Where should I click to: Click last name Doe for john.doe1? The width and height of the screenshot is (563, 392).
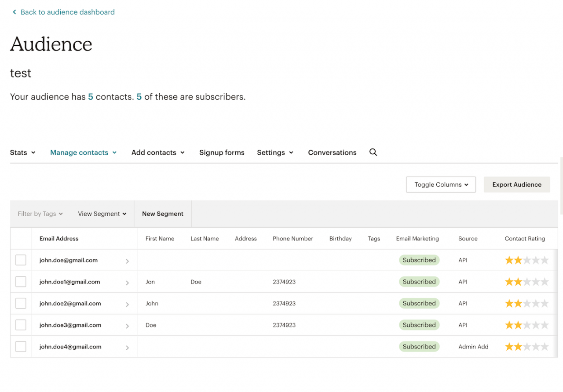(196, 282)
